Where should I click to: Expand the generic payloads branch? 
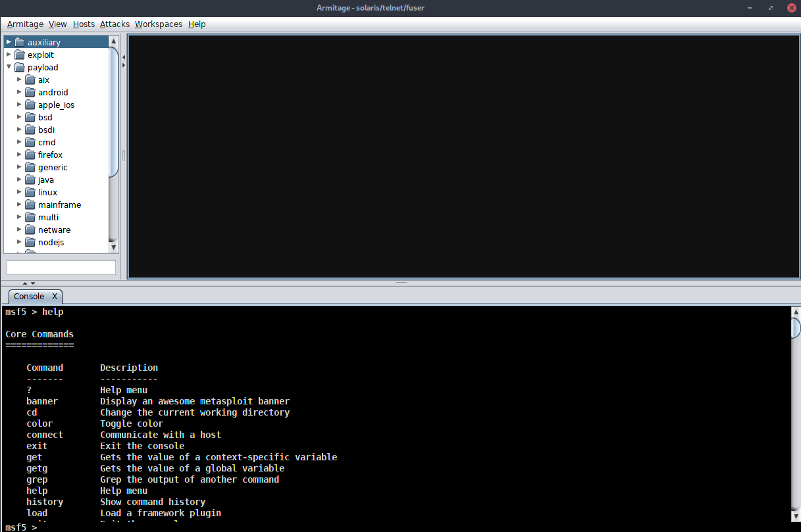19,167
